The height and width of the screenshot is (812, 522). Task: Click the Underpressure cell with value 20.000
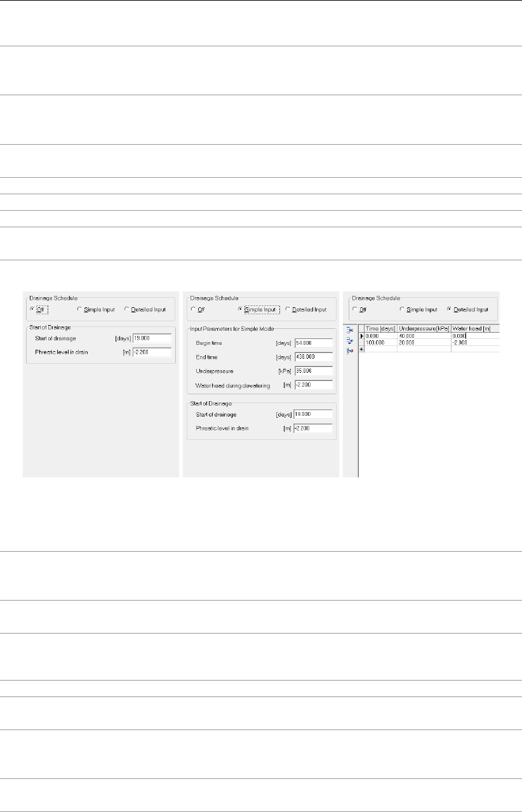coord(424,343)
